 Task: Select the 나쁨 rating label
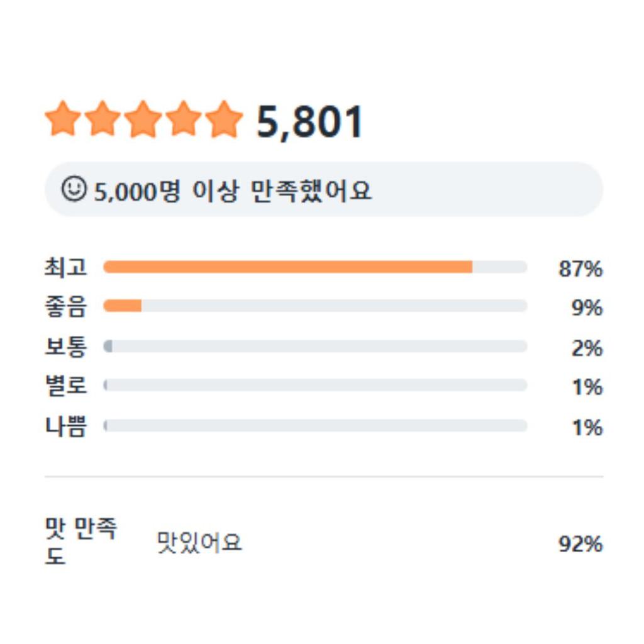tap(65, 426)
